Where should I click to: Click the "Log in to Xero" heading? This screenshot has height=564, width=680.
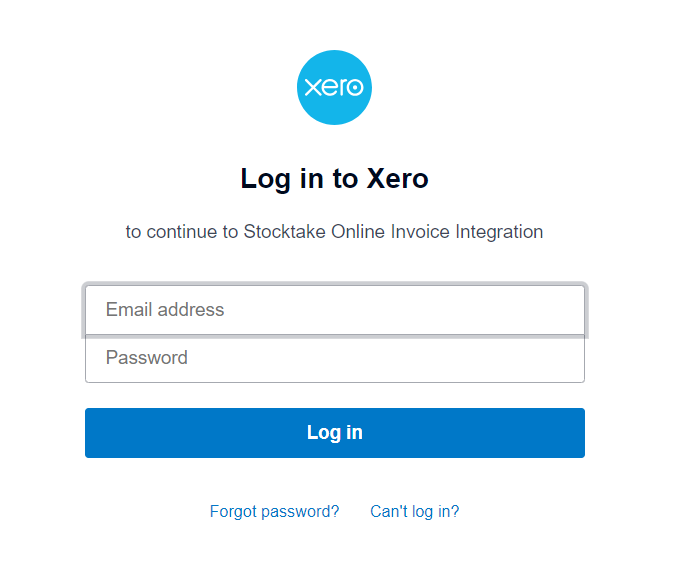click(334, 179)
